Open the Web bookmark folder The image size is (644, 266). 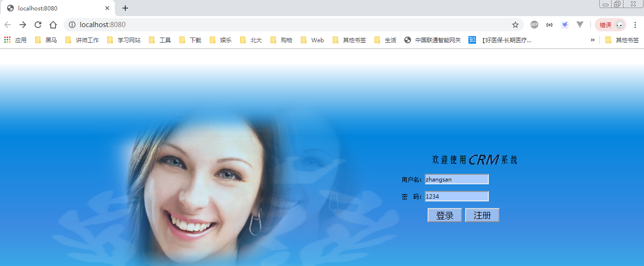[x=312, y=40]
